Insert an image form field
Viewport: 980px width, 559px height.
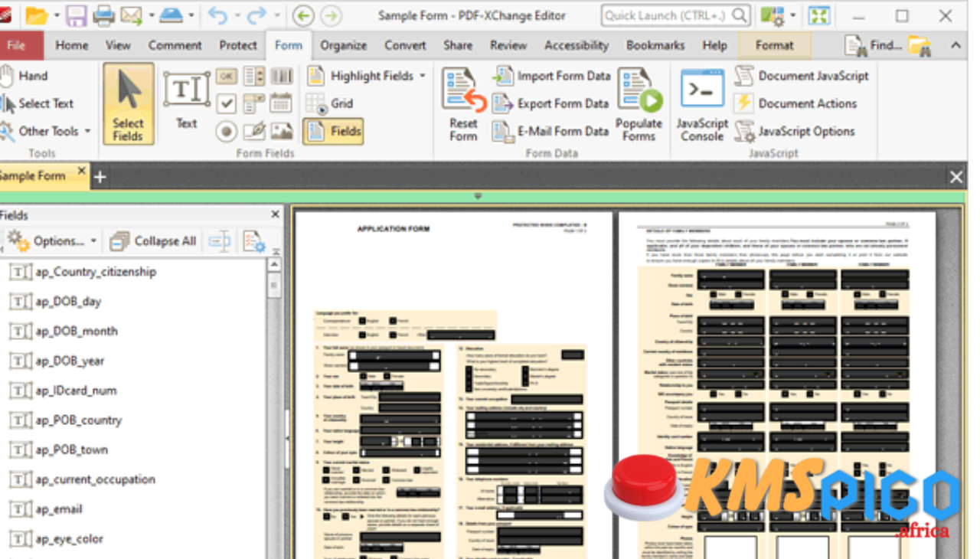click(282, 131)
